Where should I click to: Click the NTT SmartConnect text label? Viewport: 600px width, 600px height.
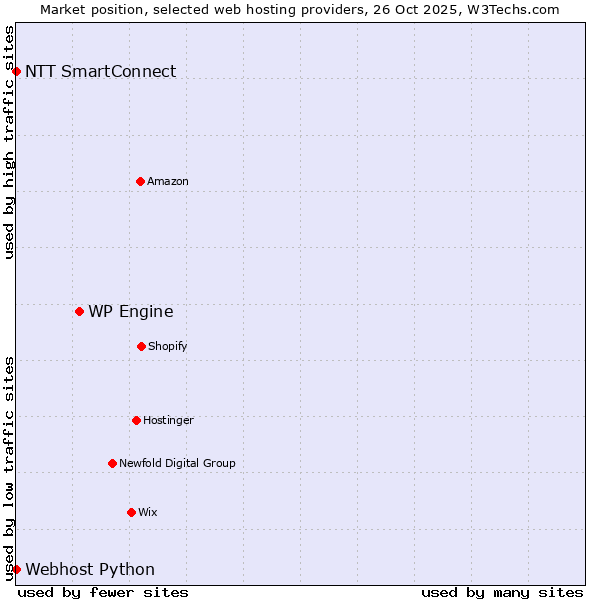point(100,71)
